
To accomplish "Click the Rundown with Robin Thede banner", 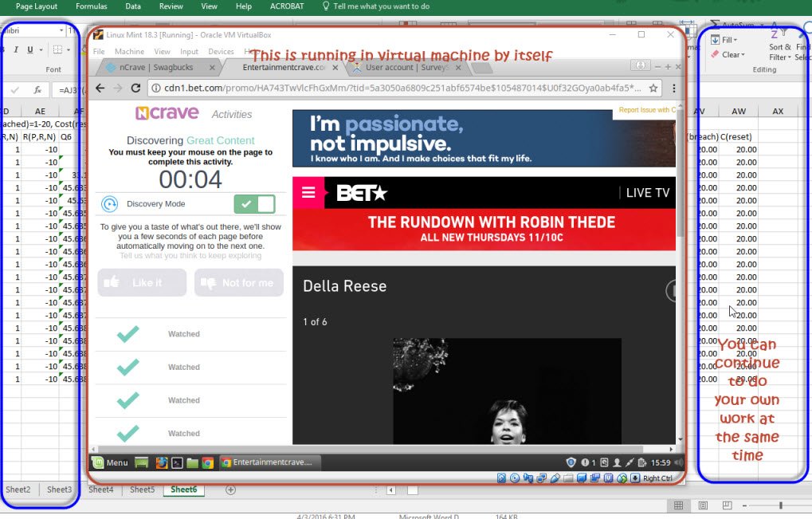I will 484,230.
